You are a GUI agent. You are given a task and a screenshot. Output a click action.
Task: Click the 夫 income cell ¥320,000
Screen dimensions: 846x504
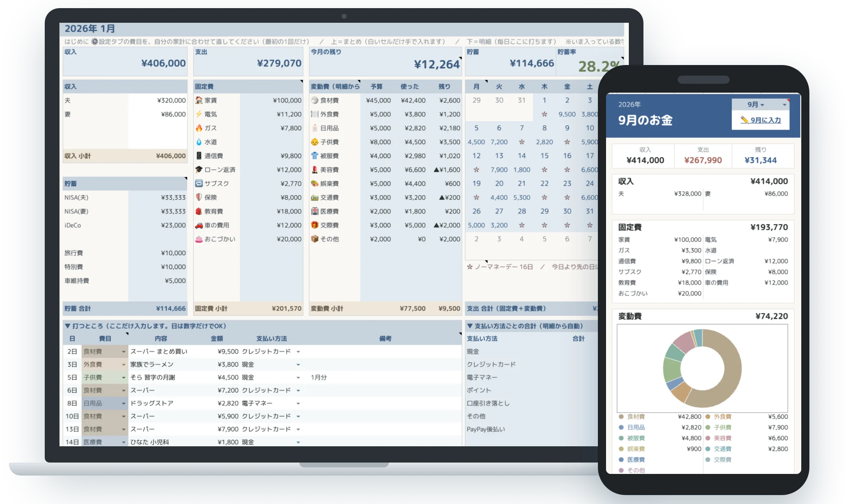coord(158,100)
